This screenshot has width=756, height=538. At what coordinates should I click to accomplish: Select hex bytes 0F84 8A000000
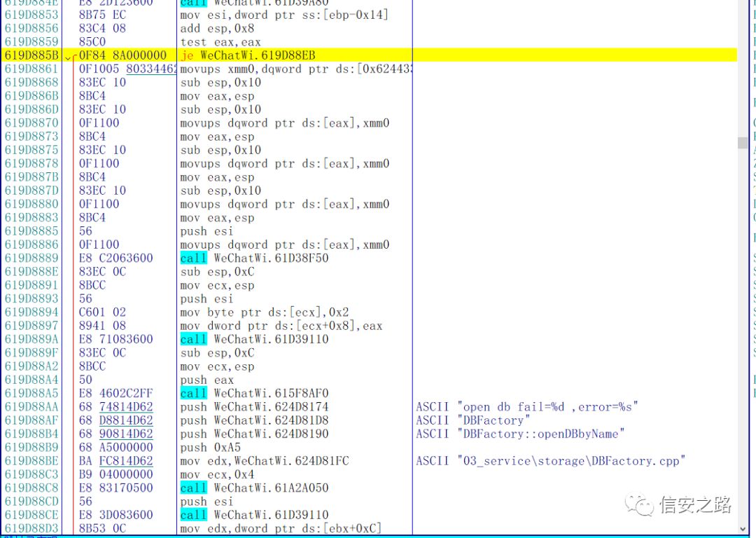(x=122, y=55)
